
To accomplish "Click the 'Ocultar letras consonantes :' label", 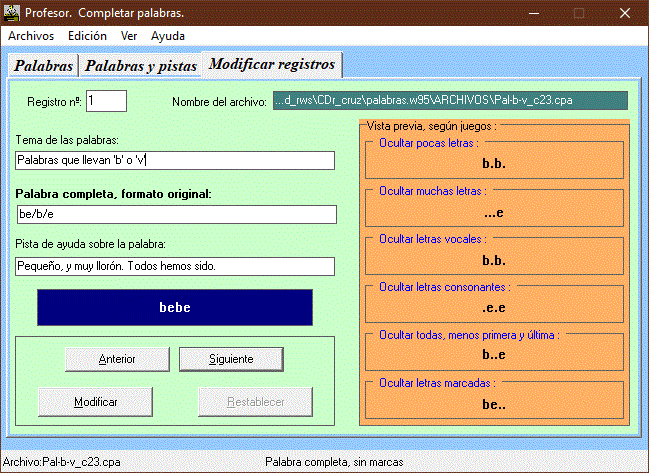I will tap(445, 287).
